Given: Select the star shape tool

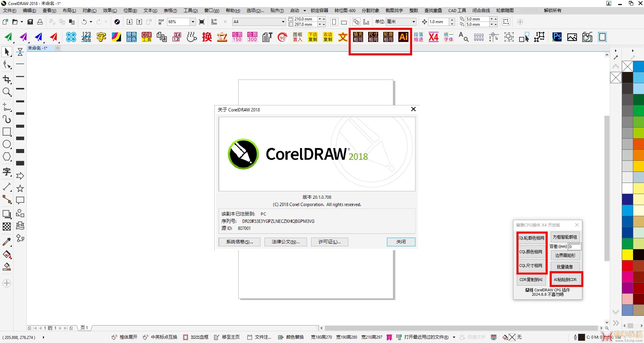Looking at the screenshot, I should point(20,188).
